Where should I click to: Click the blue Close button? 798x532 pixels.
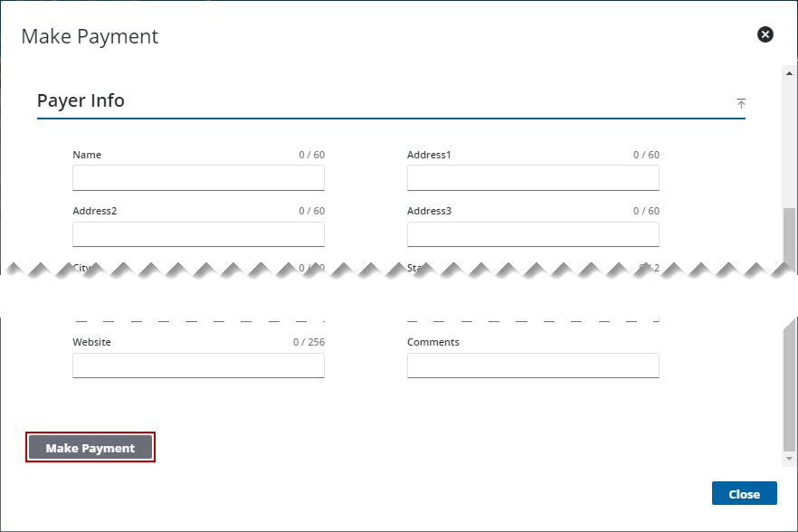(744, 493)
